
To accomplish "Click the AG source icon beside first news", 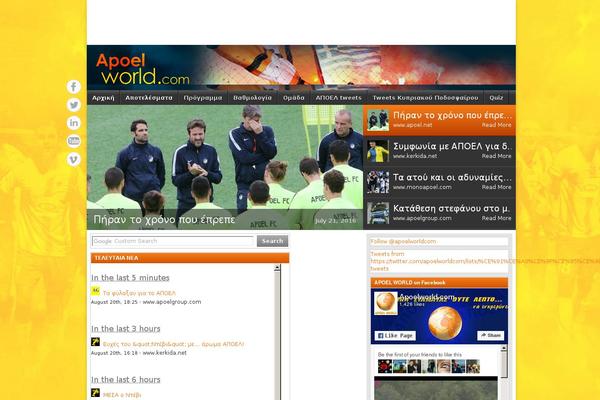I will click(95, 291).
